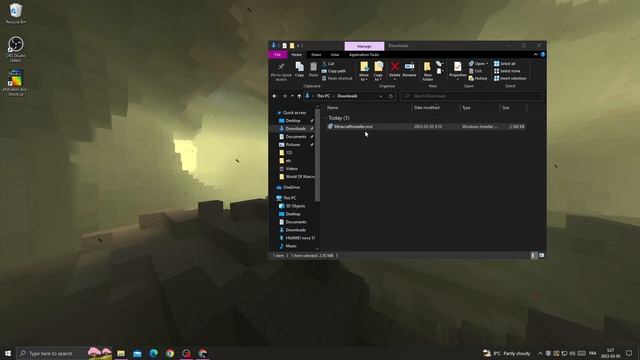Click History in the Open group

pyautogui.click(x=478, y=78)
